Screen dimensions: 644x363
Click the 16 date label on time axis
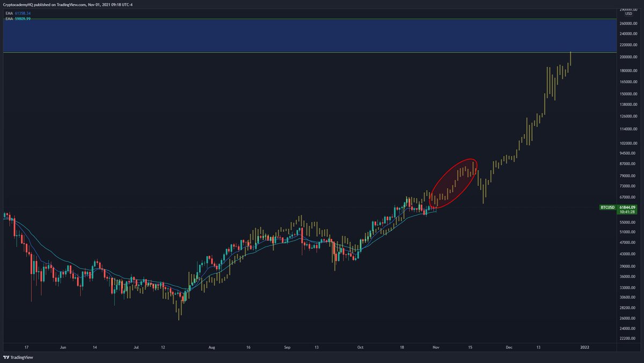[248, 347]
